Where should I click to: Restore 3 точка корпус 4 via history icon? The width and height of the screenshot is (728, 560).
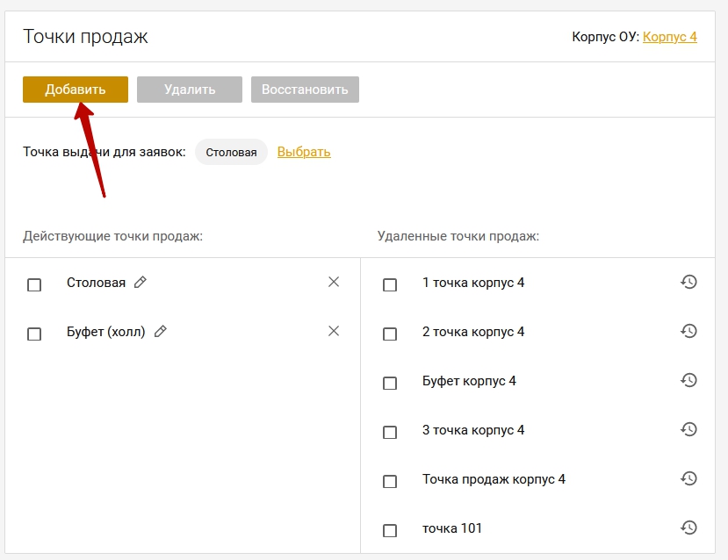689,429
